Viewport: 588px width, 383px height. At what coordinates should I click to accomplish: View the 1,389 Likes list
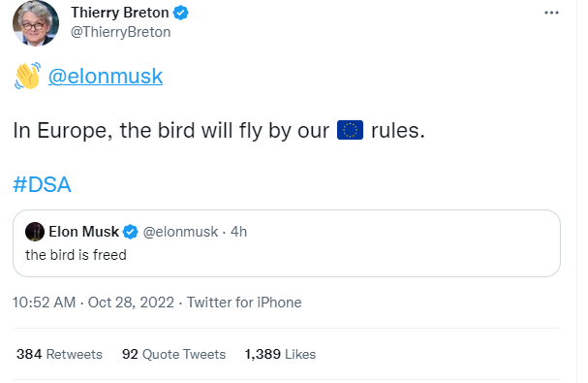[x=280, y=354]
